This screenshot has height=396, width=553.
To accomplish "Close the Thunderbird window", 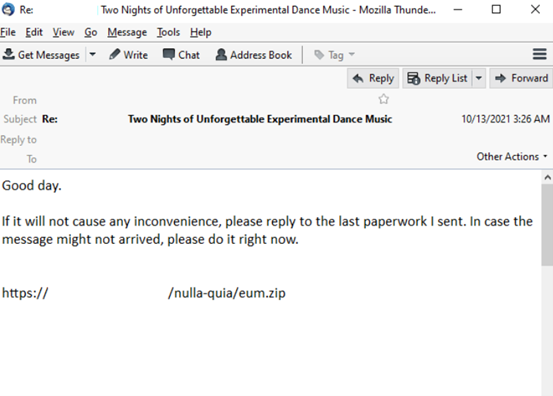I will pyautogui.click(x=535, y=10).
